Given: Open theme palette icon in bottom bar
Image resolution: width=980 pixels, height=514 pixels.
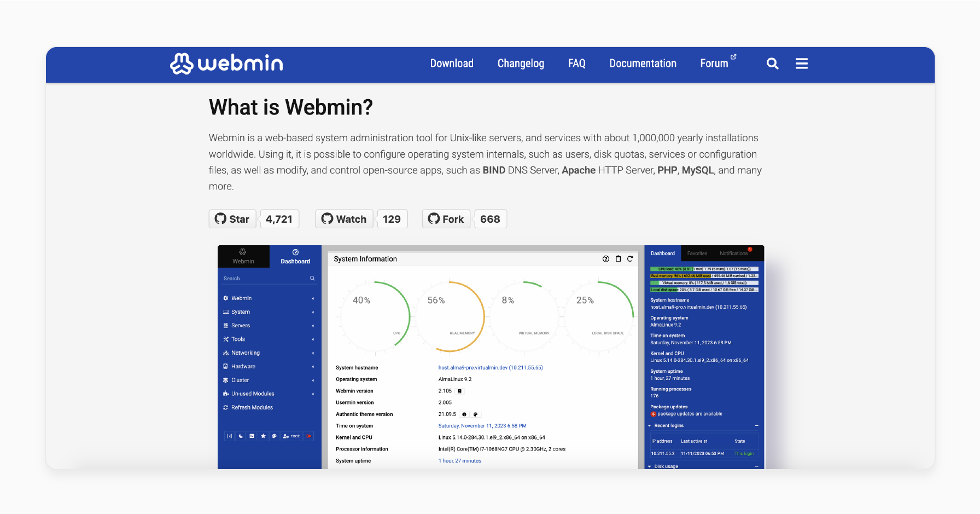Looking at the screenshot, I should click(275, 436).
